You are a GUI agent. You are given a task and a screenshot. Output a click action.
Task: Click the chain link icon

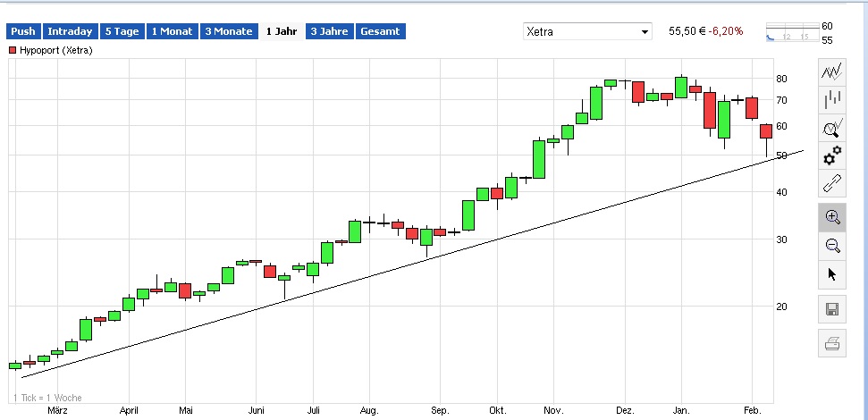point(832,184)
